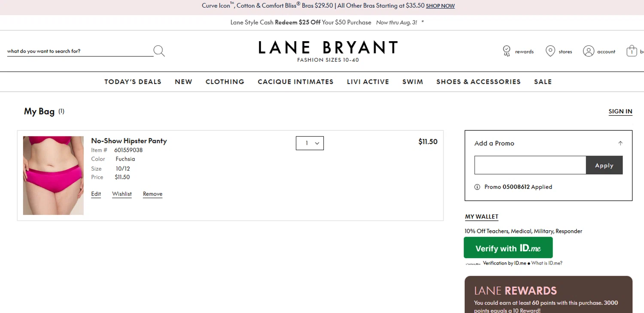
Task: Open the shopping bag icon
Action: [632, 51]
